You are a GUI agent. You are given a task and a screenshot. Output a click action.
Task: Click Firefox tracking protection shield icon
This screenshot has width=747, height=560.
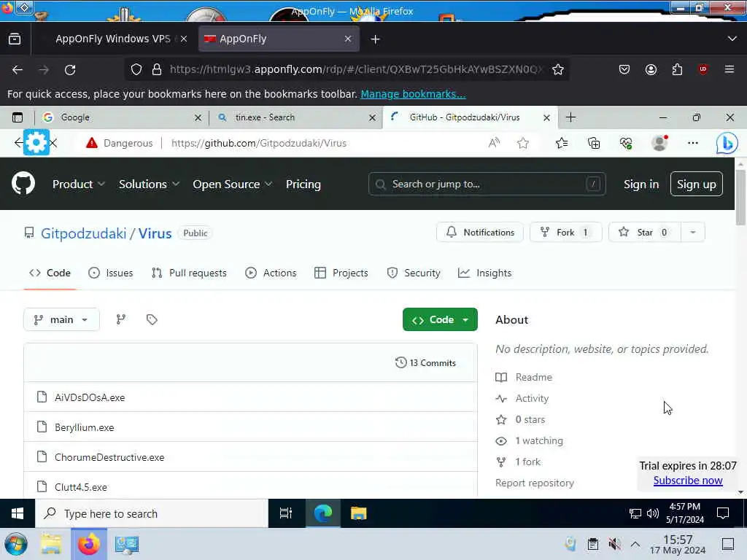(136, 69)
